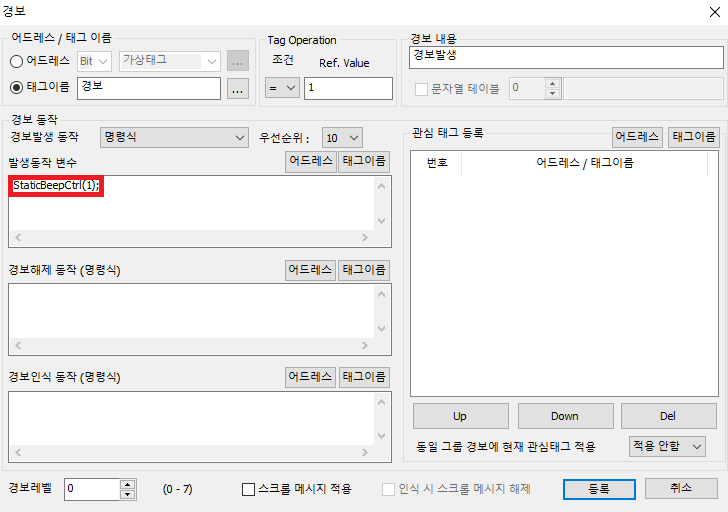Increase the 문자열 테이블 number stepper
This screenshot has height=512, width=728.
(552, 84)
